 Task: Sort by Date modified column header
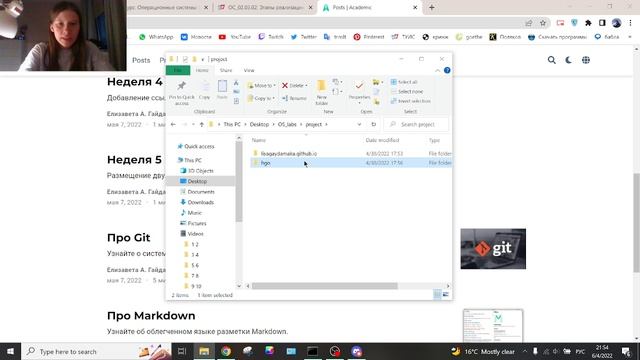[382, 140]
